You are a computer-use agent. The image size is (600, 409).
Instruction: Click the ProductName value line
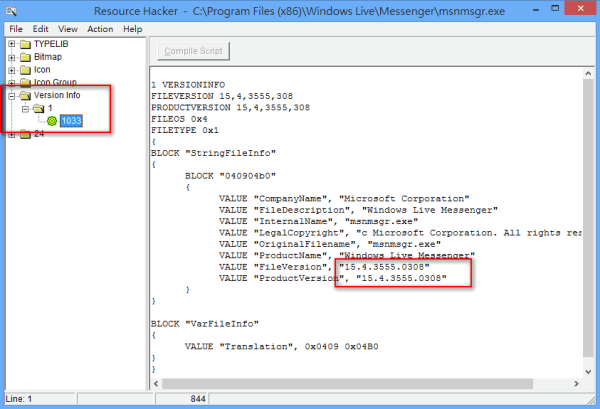347,256
